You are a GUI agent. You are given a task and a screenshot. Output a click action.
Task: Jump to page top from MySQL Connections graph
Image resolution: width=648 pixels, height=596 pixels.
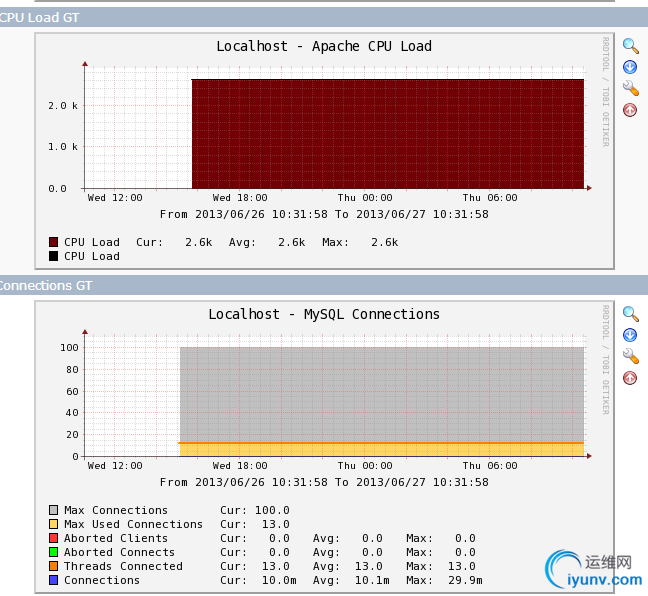pos(630,378)
